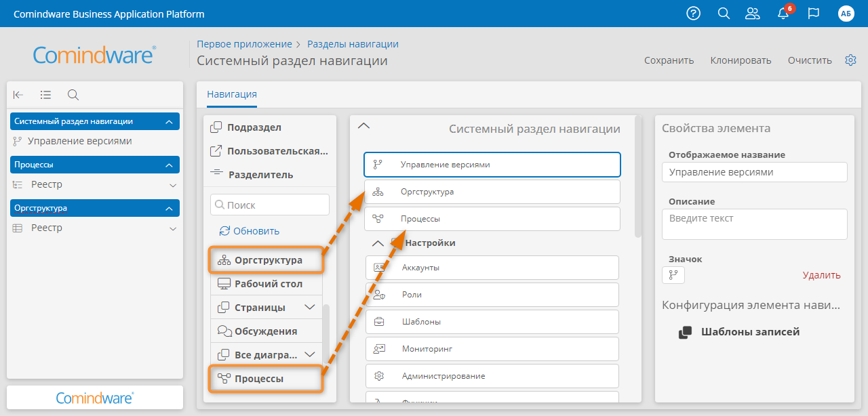Edit the Отображаемое название field
This screenshot has width=868, height=416.
click(755, 172)
